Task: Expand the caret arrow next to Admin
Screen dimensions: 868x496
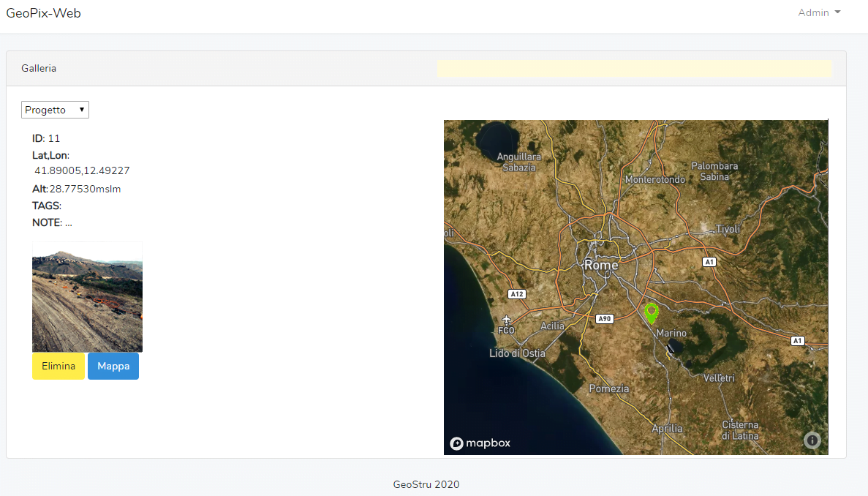Action: (x=837, y=12)
